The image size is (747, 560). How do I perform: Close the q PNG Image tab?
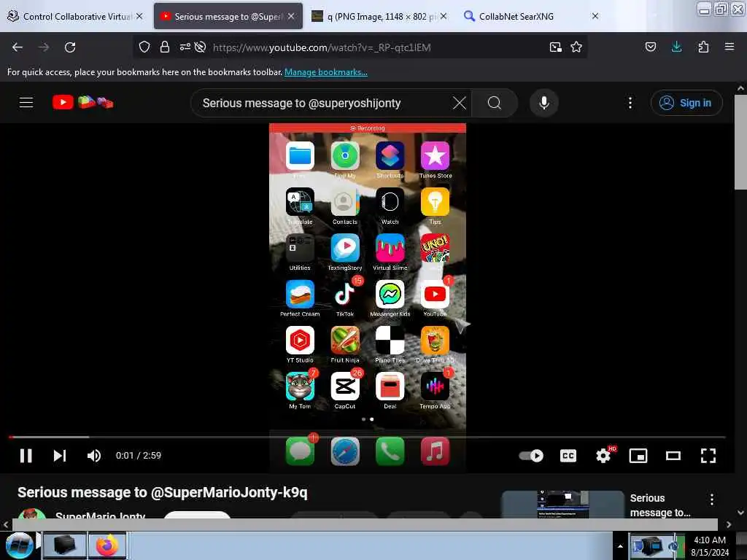coord(444,16)
